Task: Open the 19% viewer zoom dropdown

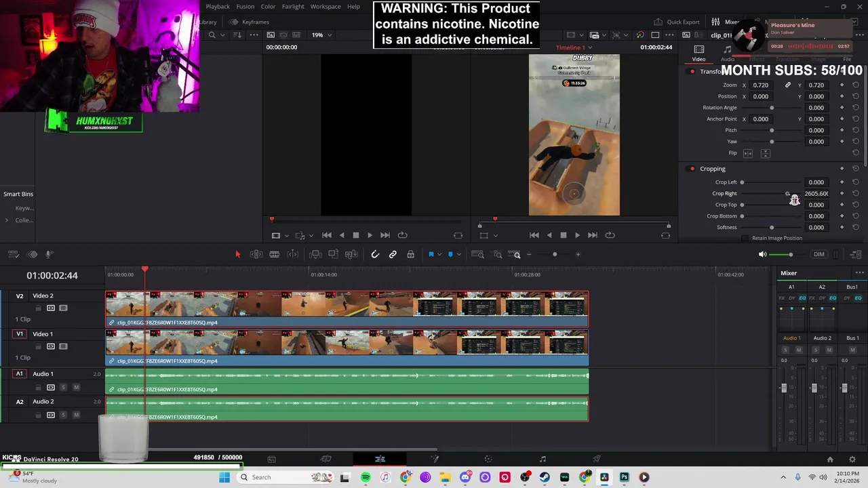Action: [x=321, y=35]
